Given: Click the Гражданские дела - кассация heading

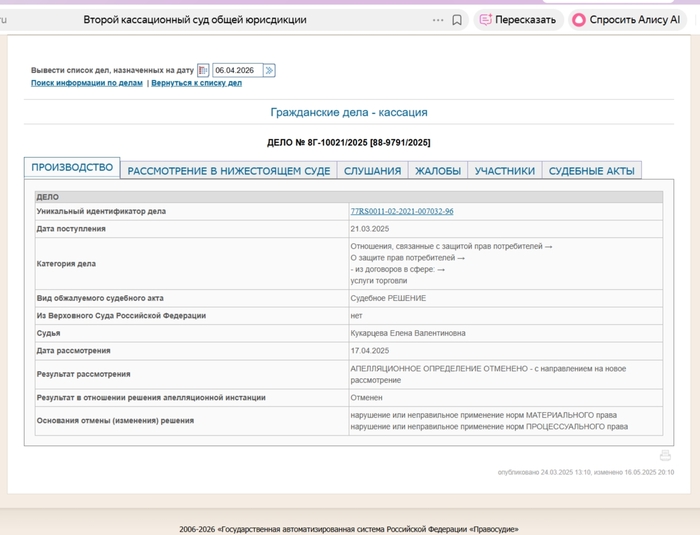Looking at the screenshot, I should [x=349, y=113].
